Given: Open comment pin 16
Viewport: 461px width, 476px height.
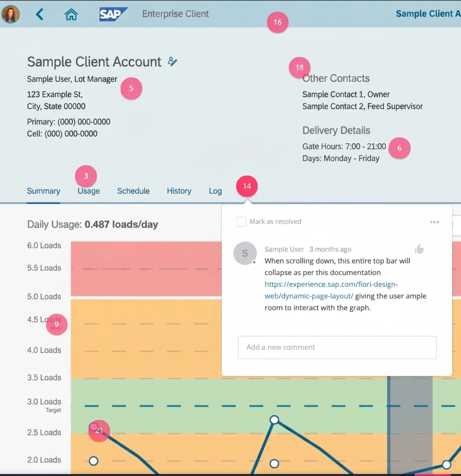Looking at the screenshot, I should click(278, 22).
